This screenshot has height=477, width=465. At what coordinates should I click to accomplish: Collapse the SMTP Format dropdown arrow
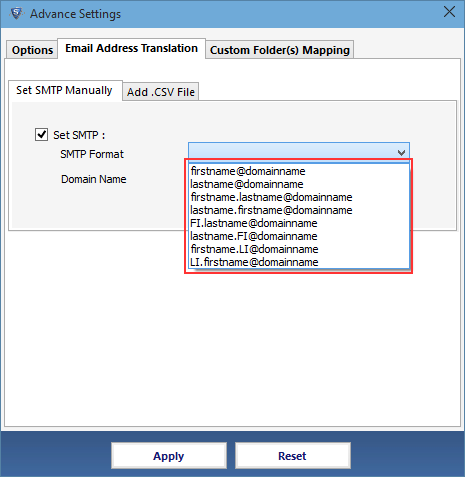(401, 153)
